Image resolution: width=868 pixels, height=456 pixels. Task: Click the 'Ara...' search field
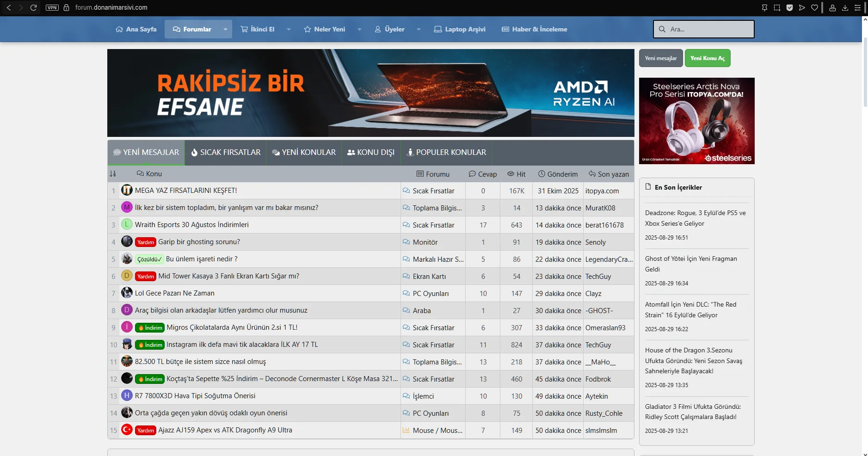tap(704, 29)
